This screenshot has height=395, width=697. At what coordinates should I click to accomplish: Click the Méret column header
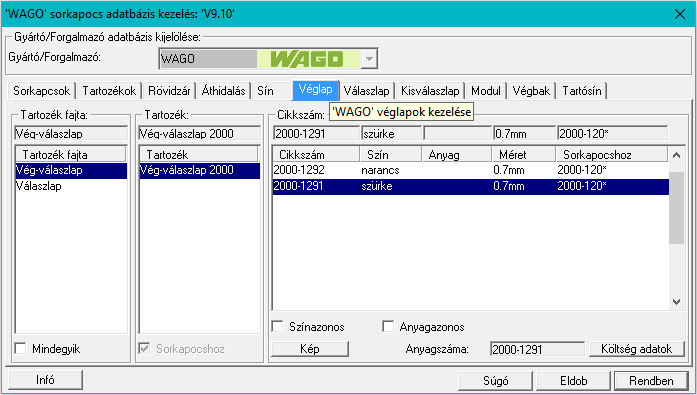[524, 155]
